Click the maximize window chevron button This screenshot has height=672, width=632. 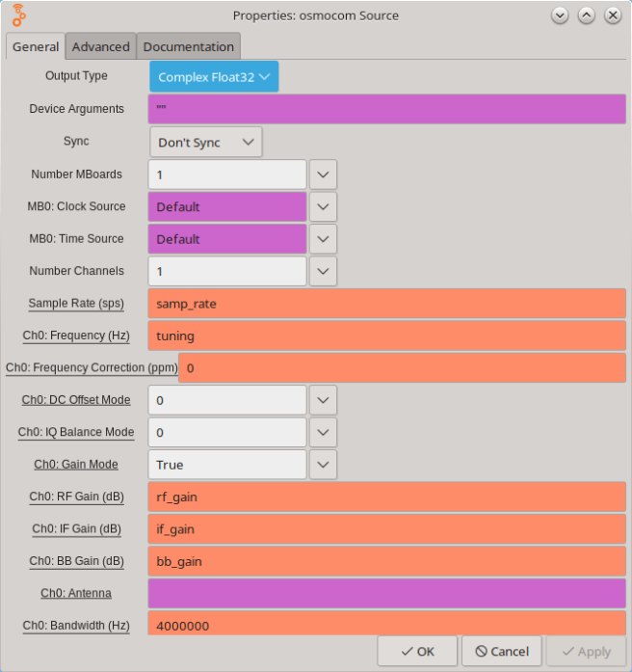586,15
